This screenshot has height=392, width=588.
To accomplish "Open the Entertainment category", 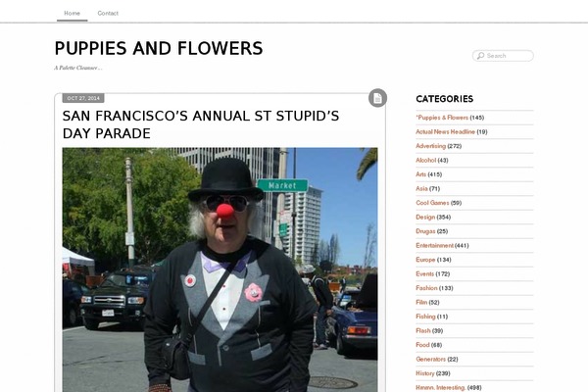I will pos(434,246).
